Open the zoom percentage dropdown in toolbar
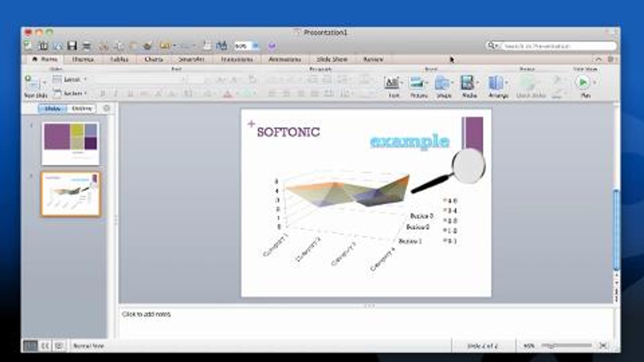Viewport: 644px width, 362px height. coord(256,46)
